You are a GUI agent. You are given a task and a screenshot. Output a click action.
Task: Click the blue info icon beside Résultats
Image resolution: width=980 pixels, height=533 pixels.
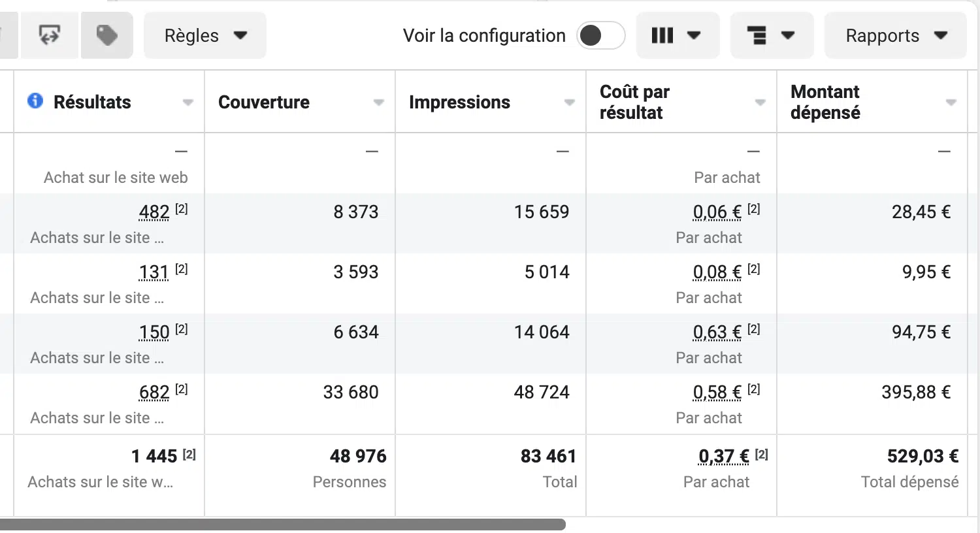35,101
